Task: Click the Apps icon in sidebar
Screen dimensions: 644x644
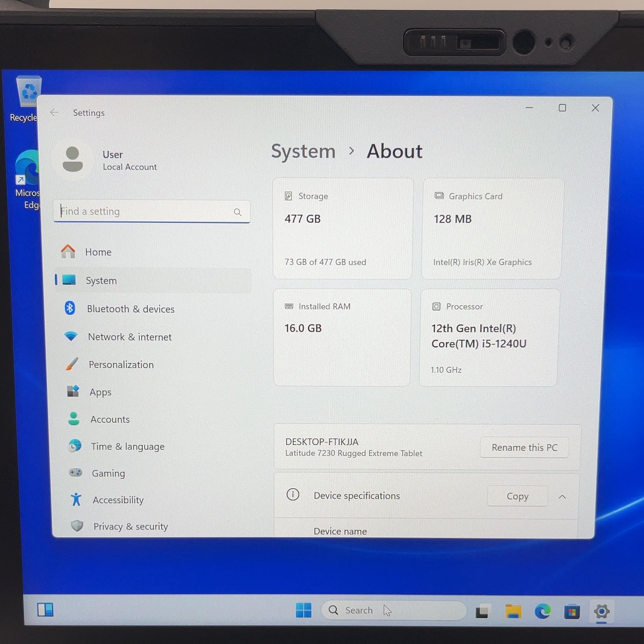Action: (x=73, y=391)
